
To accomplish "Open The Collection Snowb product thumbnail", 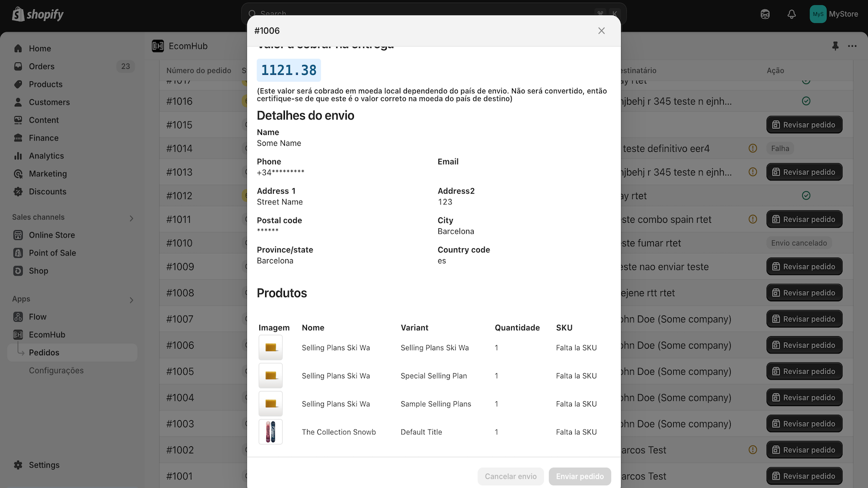I will (x=271, y=432).
